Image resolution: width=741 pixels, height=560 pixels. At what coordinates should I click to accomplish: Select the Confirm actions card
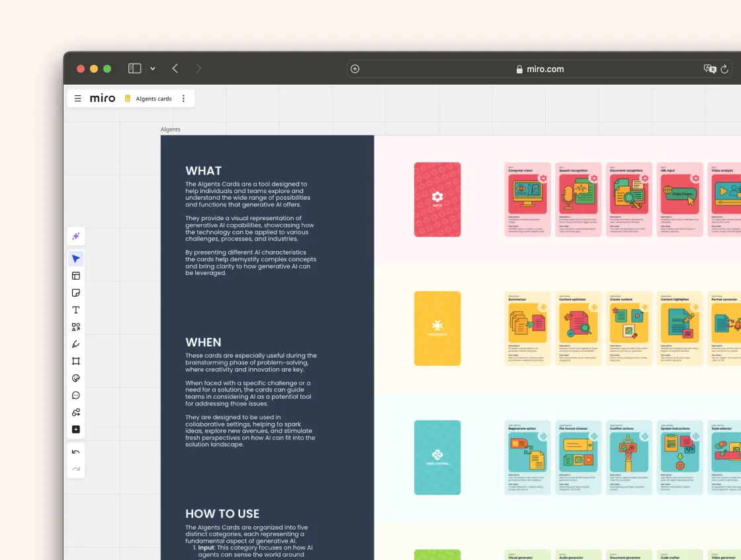tap(629, 458)
